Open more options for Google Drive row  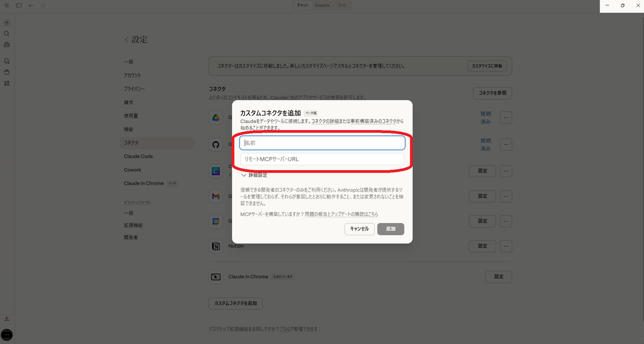(x=506, y=117)
